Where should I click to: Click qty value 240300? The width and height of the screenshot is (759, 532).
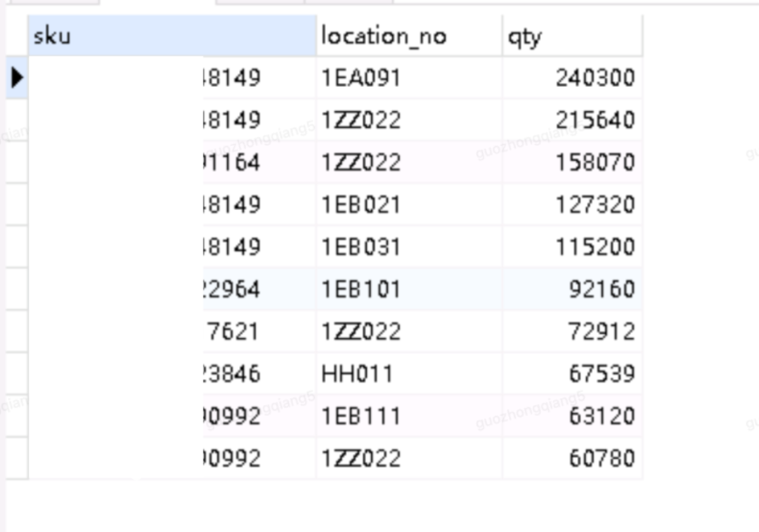(573, 78)
